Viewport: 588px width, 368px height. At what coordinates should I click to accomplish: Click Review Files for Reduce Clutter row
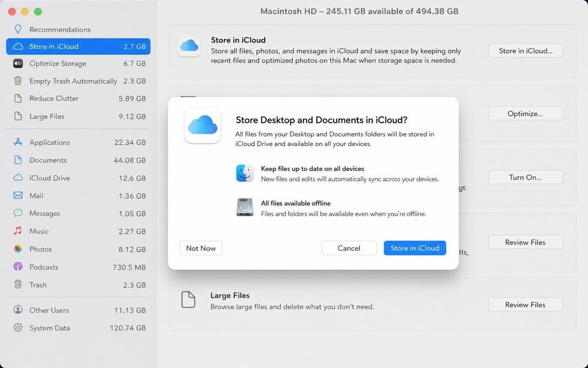coord(525,242)
